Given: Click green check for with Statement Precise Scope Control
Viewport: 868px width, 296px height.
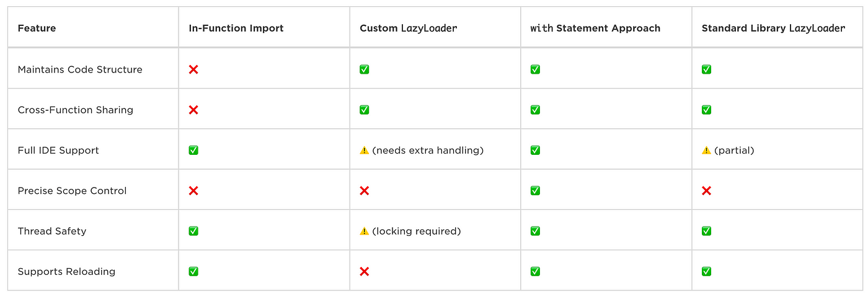Looking at the screenshot, I should tap(535, 191).
